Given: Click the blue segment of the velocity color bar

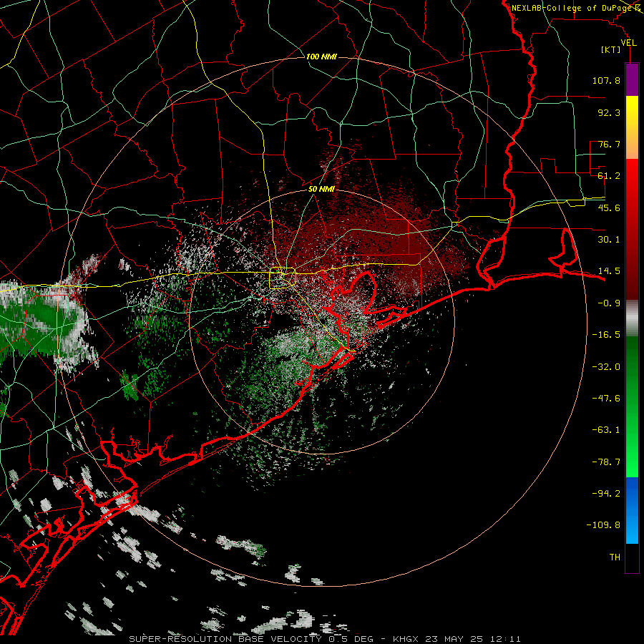Looking at the screenshot, I should coord(632,510).
